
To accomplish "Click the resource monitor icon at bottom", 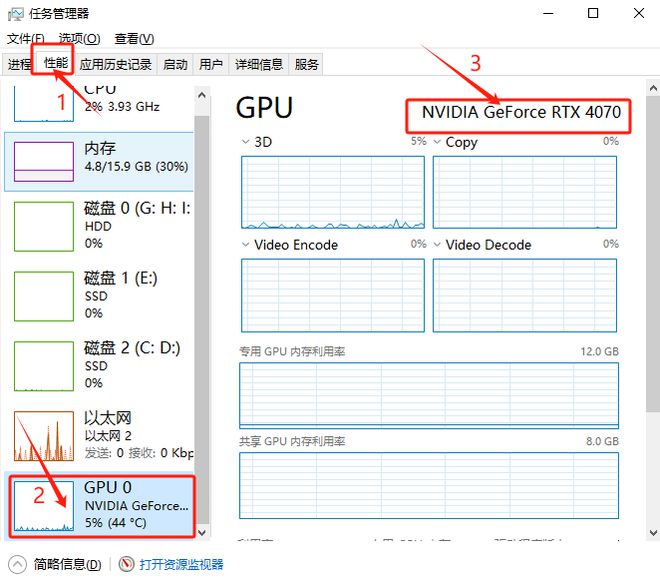I will [126, 564].
